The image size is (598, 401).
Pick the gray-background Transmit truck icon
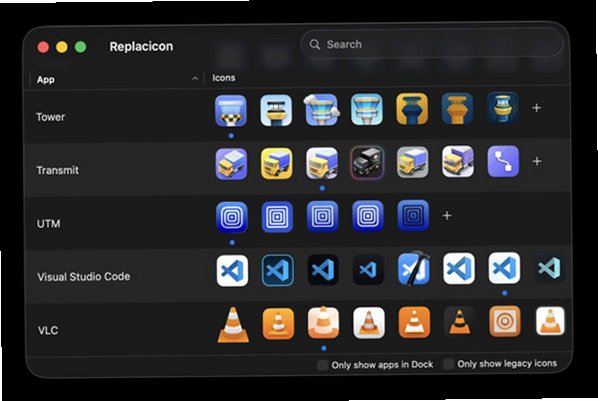tap(413, 163)
